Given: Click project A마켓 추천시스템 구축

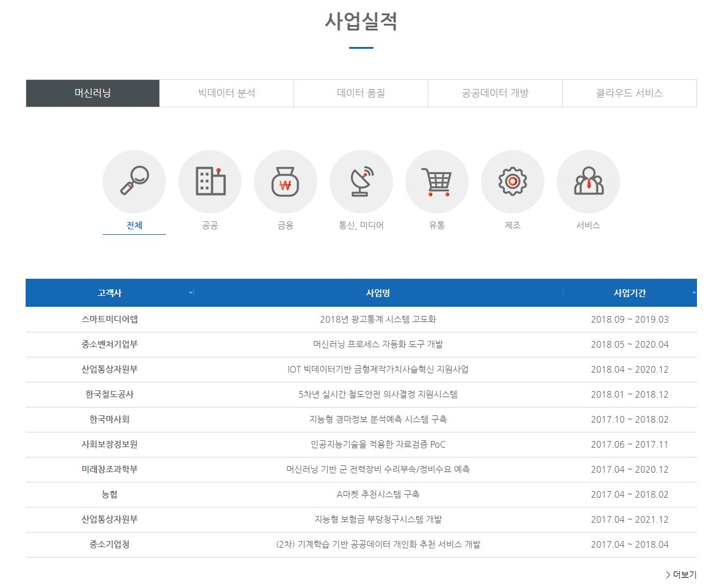Looking at the screenshot, I should tap(378, 494).
